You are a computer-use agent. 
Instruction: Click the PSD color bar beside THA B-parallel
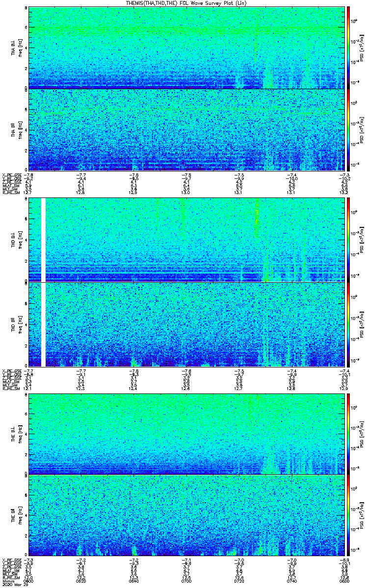click(348, 129)
